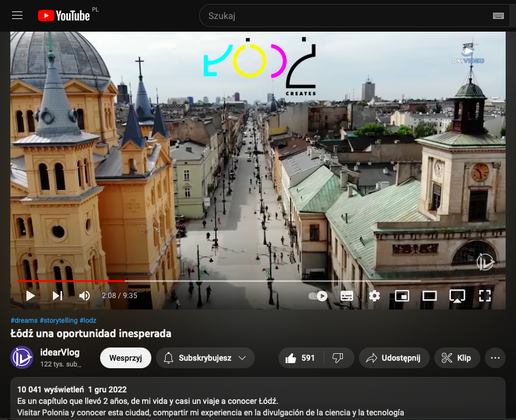Switch to miniplayer mode
516x420 pixels.
pyautogui.click(x=402, y=296)
